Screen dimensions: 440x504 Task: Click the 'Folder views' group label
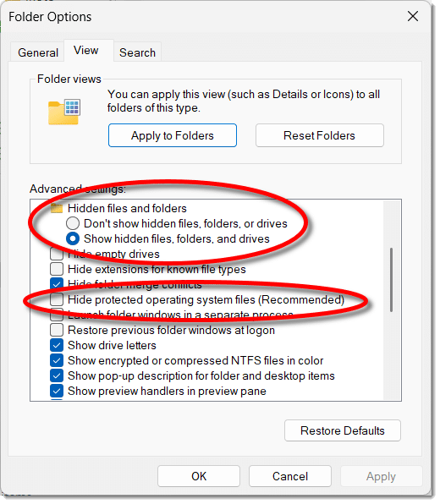(x=69, y=79)
